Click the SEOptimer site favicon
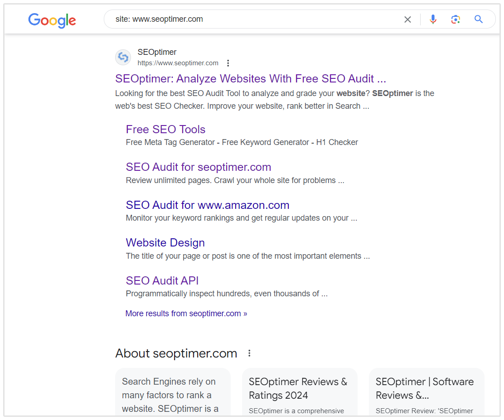The height and width of the screenshot is (420, 504). (x=123, y=58)
